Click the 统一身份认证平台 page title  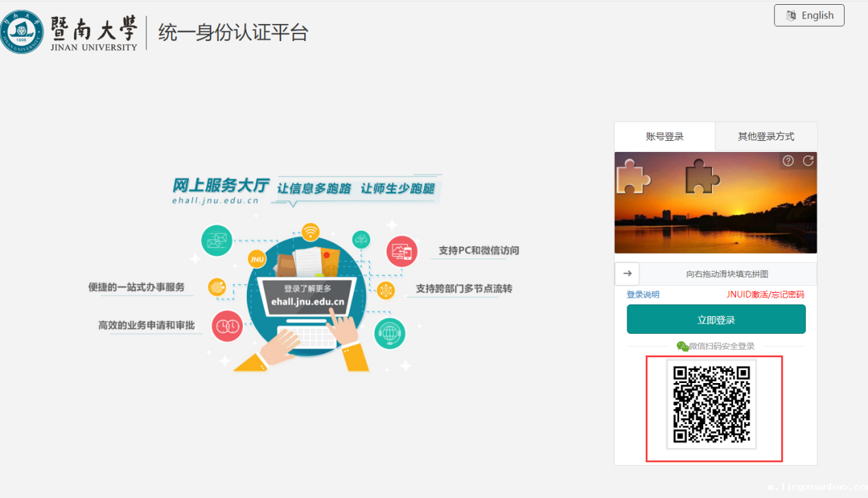(233, 32)
